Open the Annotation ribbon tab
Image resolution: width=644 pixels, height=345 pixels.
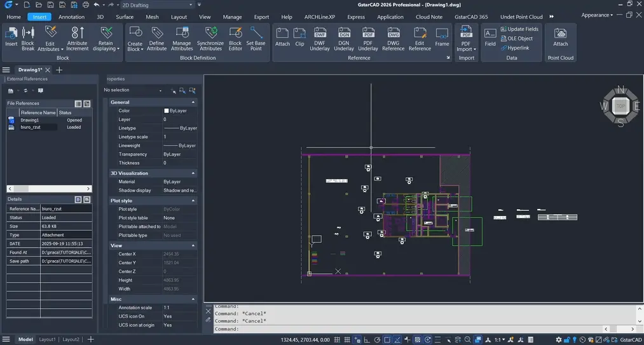71,17
